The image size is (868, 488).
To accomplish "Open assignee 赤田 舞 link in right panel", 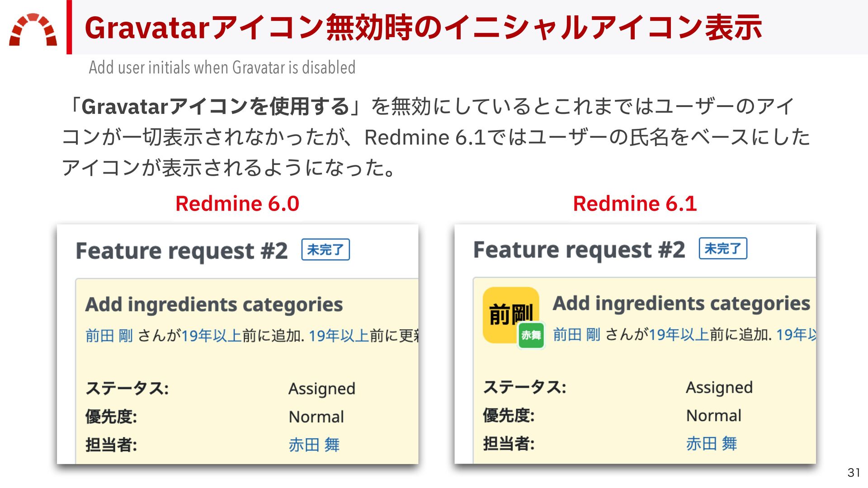I will [711, 443].
